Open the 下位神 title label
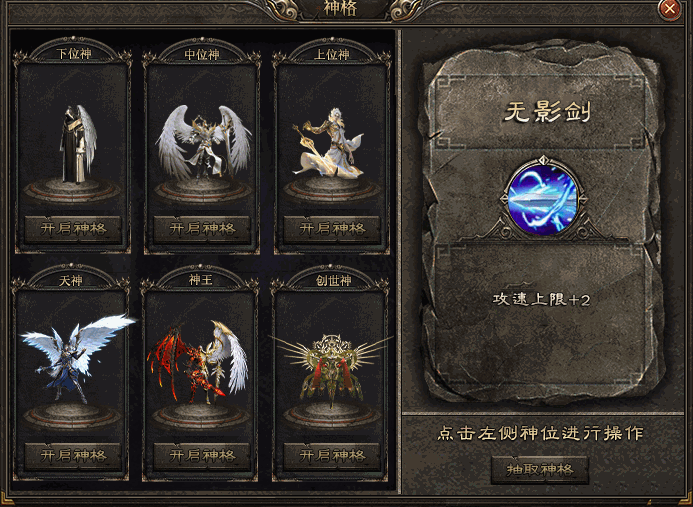 [x=74, y=54]
